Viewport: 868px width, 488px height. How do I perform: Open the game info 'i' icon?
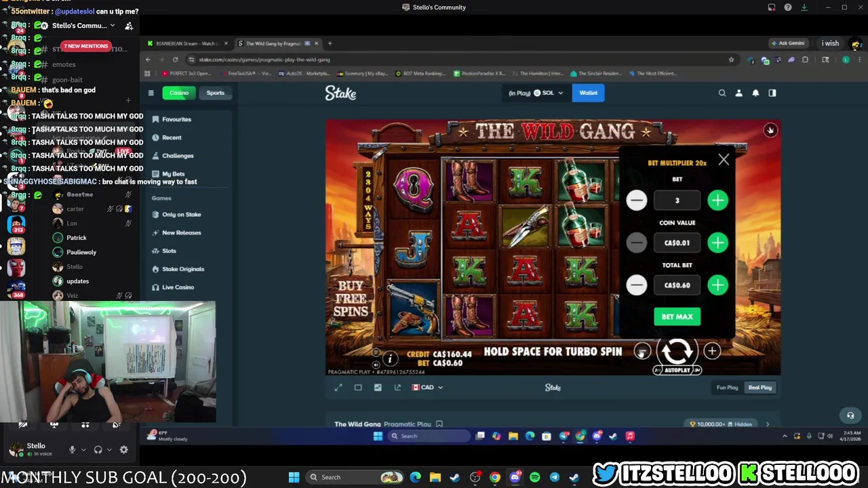coord(390,359)
